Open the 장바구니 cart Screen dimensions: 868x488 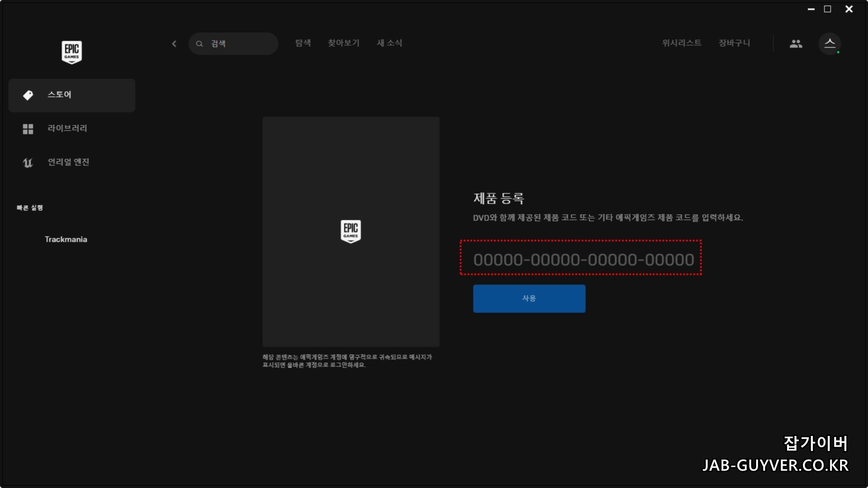point(734,43)
